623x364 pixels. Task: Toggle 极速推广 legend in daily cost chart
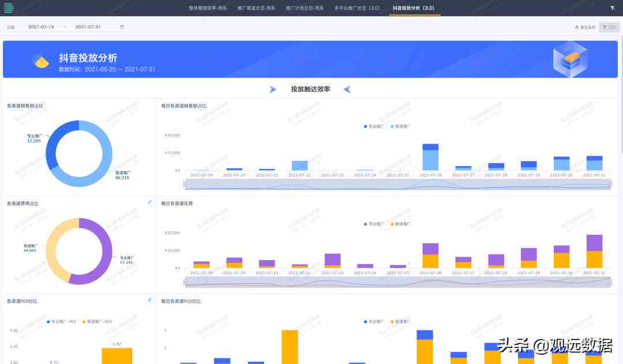pyautogui.click(x=400, y=224)
